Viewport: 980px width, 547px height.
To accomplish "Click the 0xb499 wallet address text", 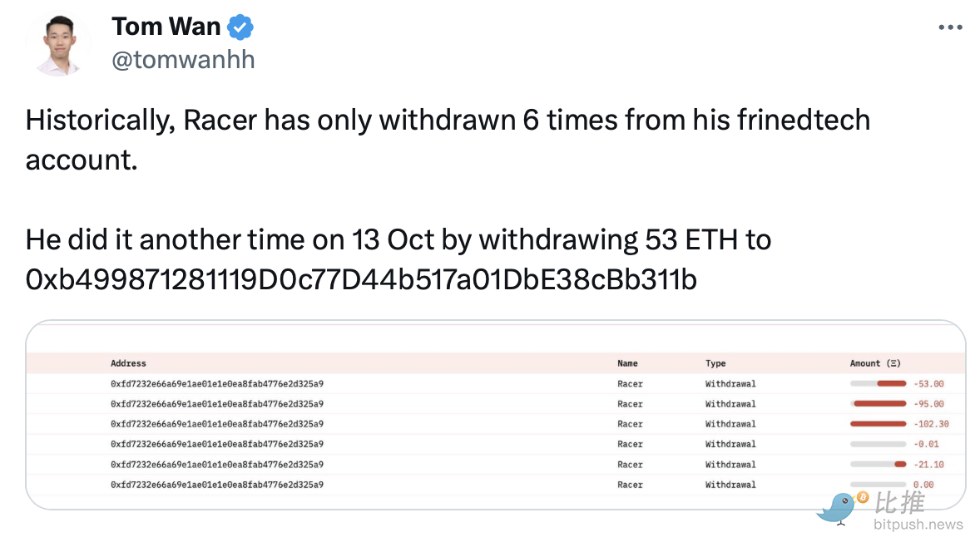I will click(x=360, y=280).
